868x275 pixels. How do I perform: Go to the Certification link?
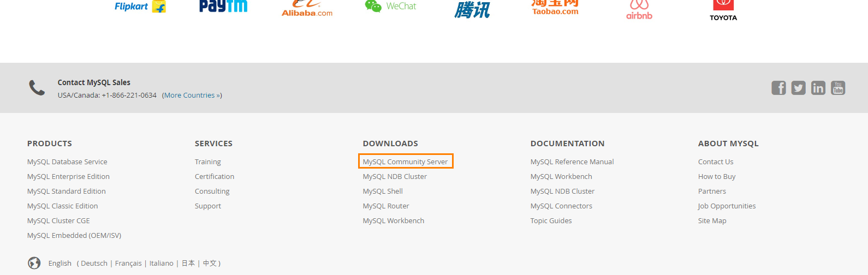[215, 176]
